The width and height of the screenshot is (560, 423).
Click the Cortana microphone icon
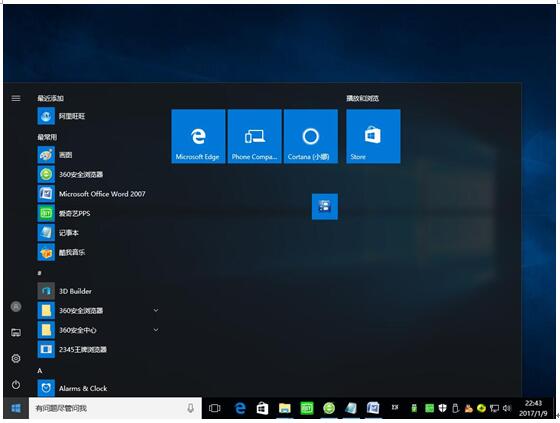[191, 408]
